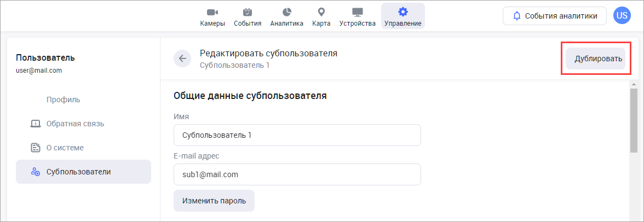Open the О системе sidebar item
644x222 pixels.
[65, 148]
